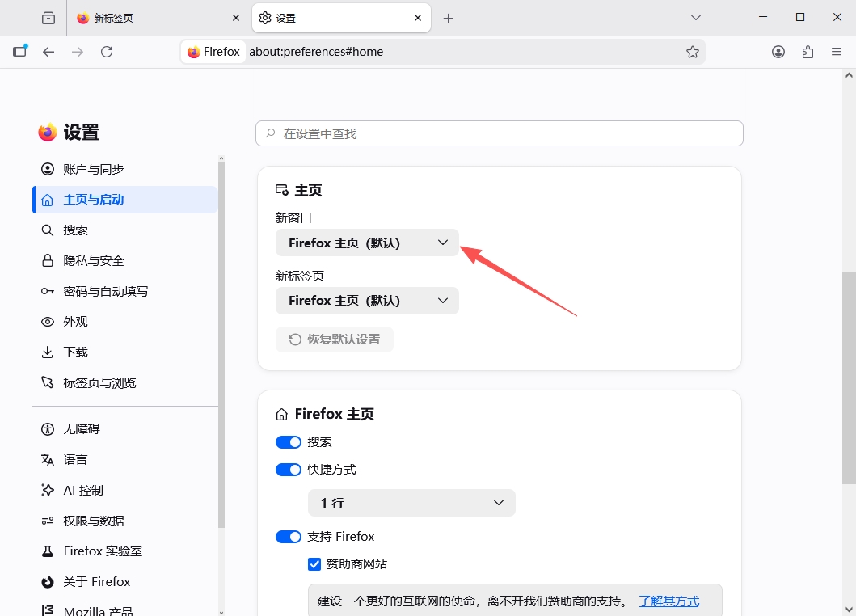The width and height of the screenshot is (856, 616).
Task: Focus the 在设置中查找 search field
Action: tap(500, 134)
